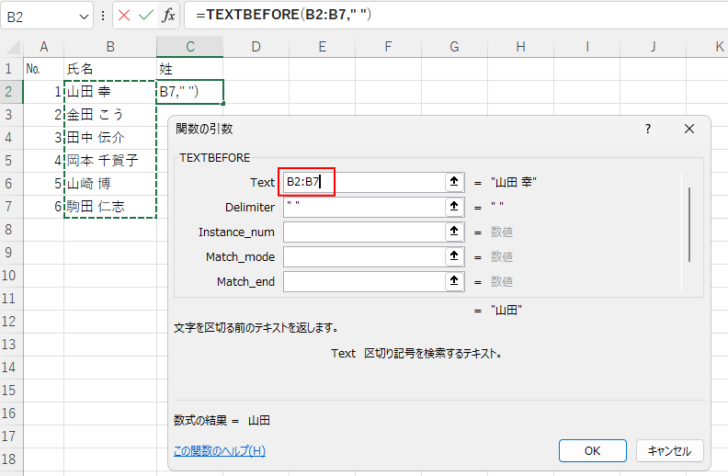Expand the Name Box dropdown arrow

[84, 17]
